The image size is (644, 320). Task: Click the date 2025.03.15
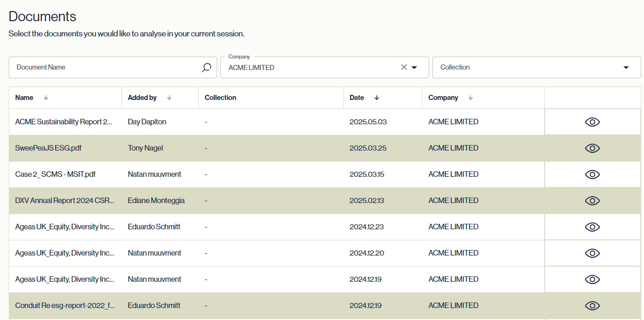[368, 175]
